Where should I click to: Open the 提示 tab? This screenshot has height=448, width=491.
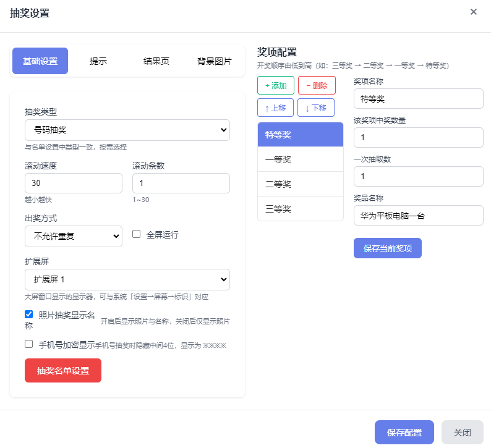(98, 61)
